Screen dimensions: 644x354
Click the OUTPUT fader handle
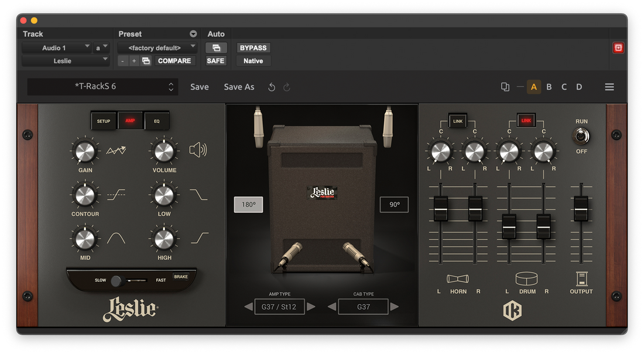coord(581,208)
